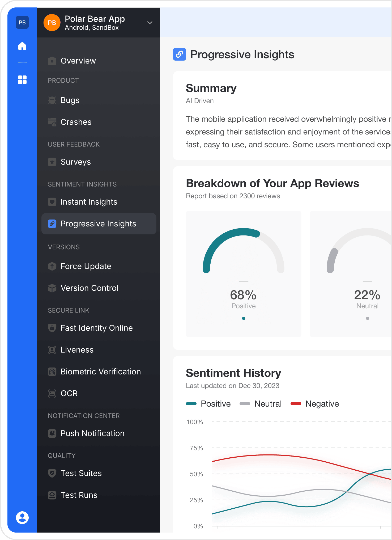Open the user profile avatar icon
This screenshot has width=392, height=540.
[22, 517]
